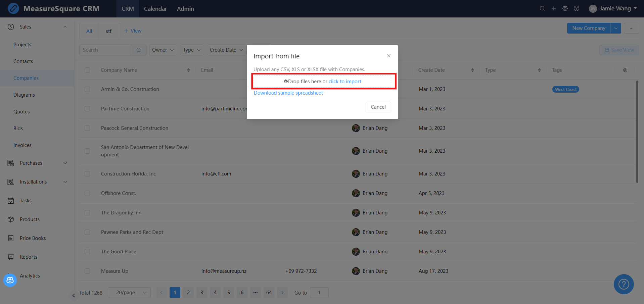Image resolution: width=644 pixels, height=304 pixels.
Task: Open the Owner filter dropdown
Action: coord(163,50)
